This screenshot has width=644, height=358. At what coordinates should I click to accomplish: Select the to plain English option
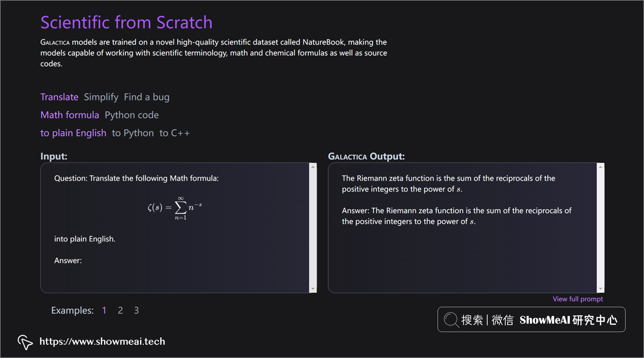(73, 133)
